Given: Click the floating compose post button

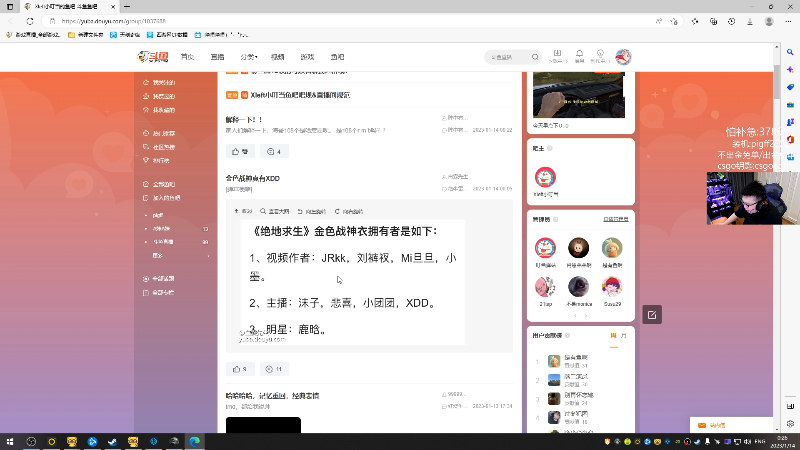Looking at the screenshot, I should pyautogui.click(x=652, y=315).
